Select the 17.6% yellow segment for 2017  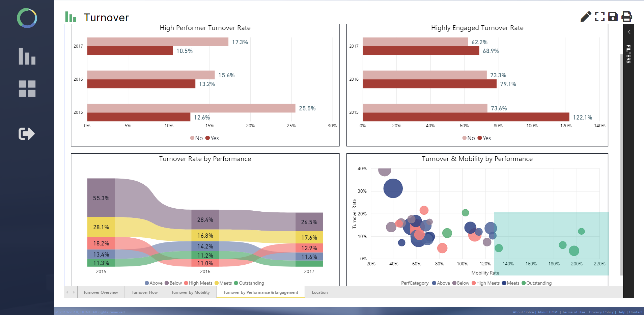point(309,237)
